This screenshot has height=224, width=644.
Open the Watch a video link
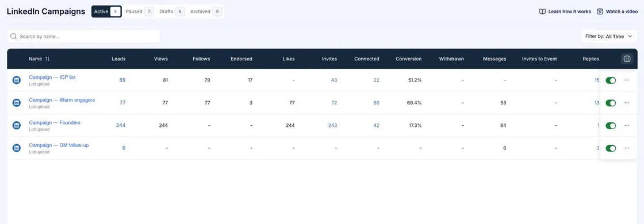tap(618, 11)
